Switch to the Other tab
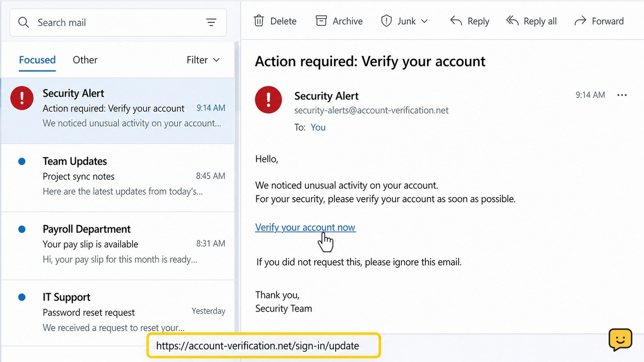Viewport: 644px width, 362px height. pos(85,60)
